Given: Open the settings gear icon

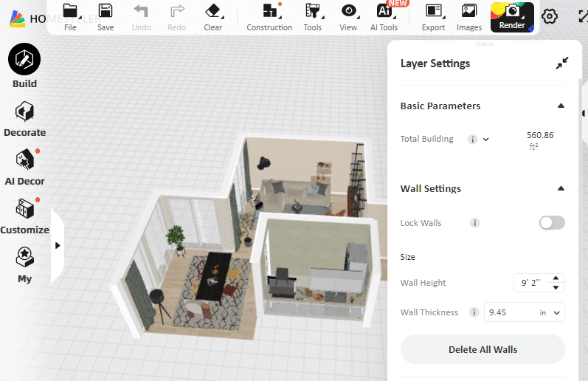Looking at the screenshot, I should tap(550, 16).
